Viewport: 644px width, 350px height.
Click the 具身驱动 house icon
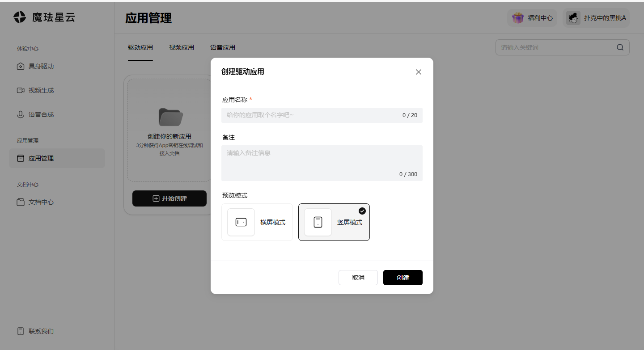point(21,66)
